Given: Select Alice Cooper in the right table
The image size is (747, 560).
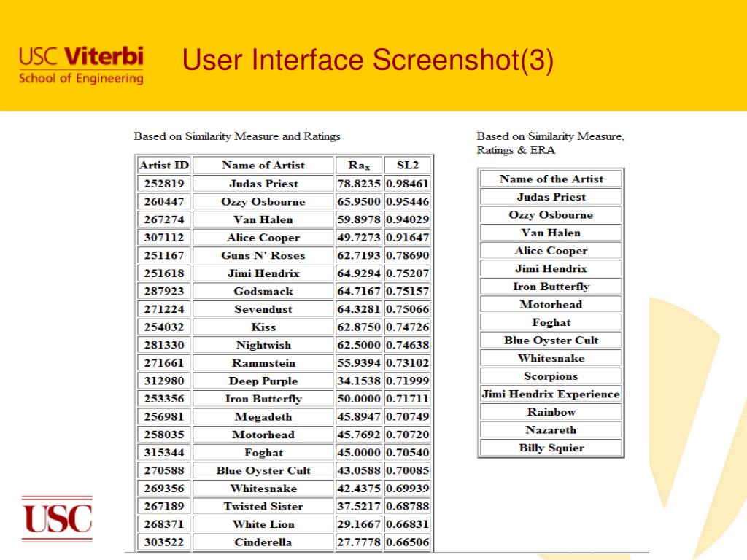Looking at the screenshot, I should tap(551, 251).
